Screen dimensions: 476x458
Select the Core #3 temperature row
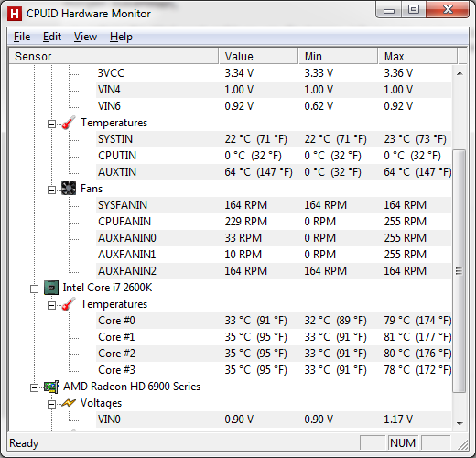274,370
